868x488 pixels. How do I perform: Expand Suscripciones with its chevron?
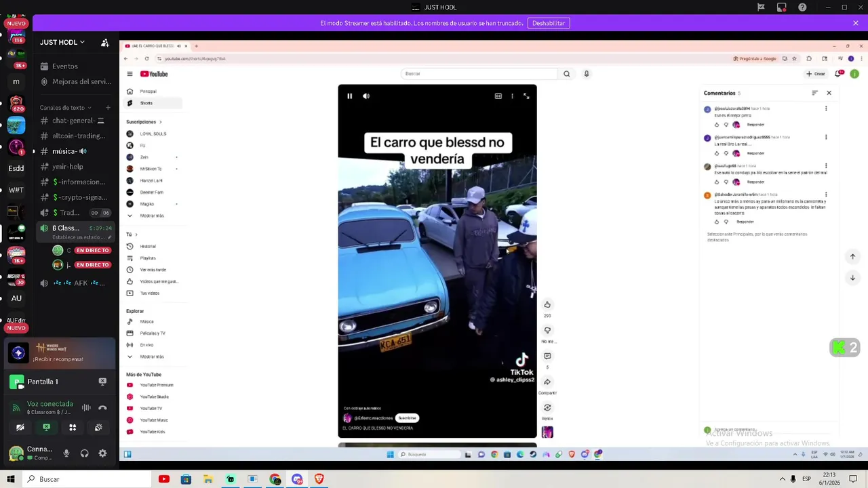tap(161, 122)
